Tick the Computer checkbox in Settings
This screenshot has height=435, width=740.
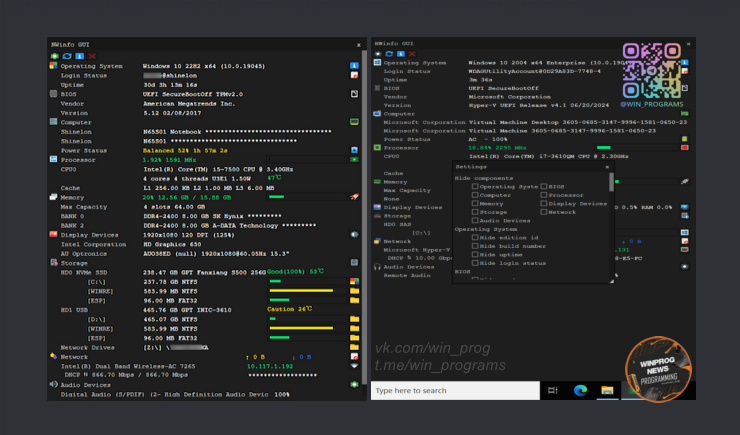pyautogui.click(x=475, y=195)
